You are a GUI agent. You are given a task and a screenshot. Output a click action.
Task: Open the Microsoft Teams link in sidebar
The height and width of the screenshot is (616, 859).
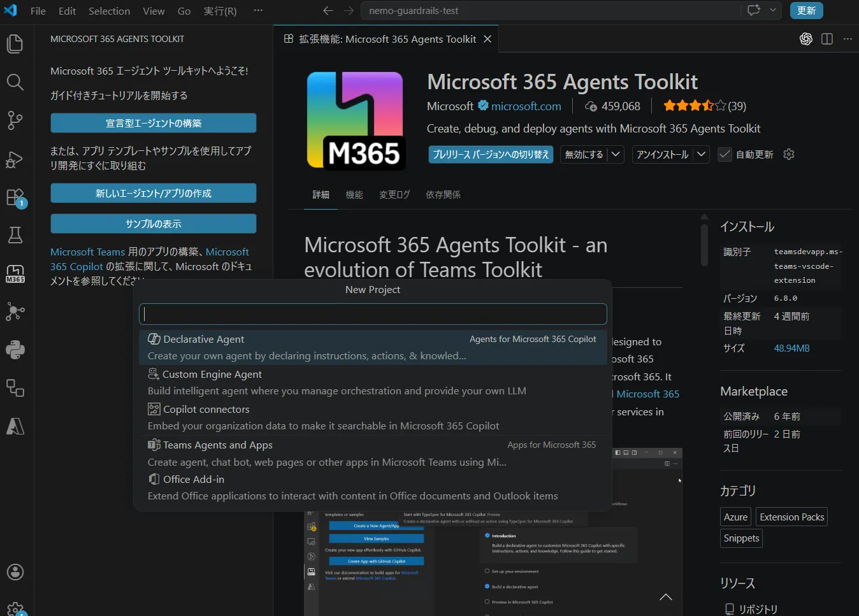coord(88,252)
